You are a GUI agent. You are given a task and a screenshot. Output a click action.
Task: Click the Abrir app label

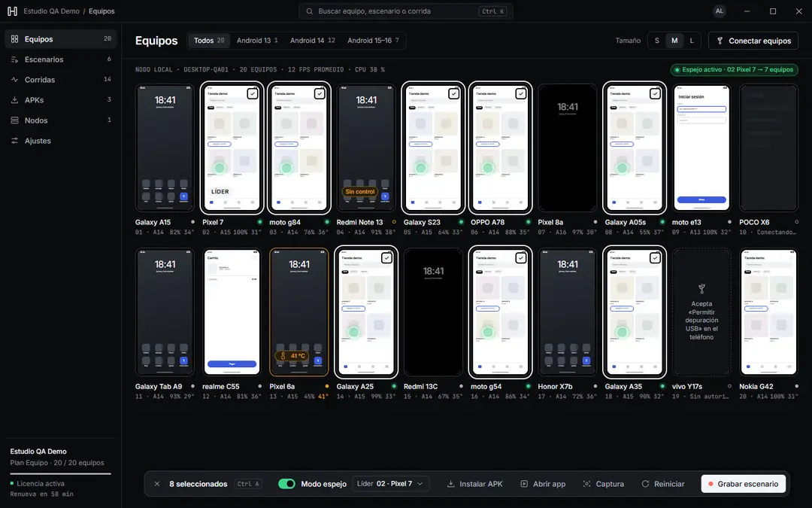549,484
